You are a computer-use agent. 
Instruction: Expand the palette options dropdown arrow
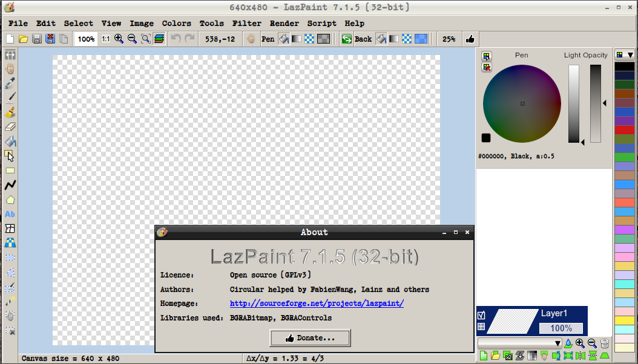630,55
